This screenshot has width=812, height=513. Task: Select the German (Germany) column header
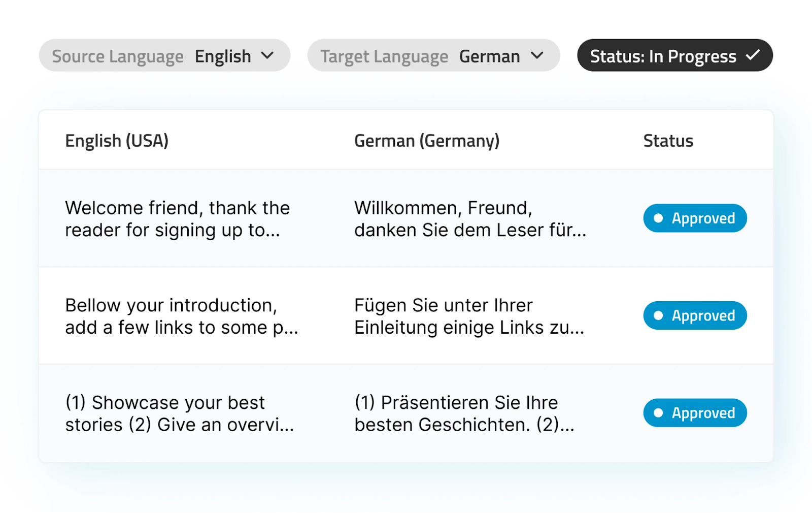(x=427, y=140)
